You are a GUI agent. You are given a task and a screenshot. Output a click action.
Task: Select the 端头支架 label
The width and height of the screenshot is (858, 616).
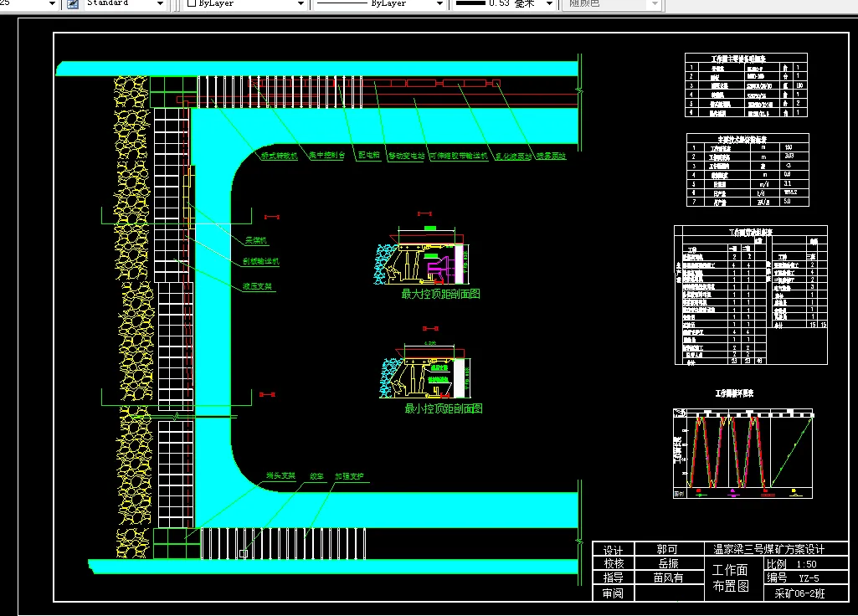(280, 476)
